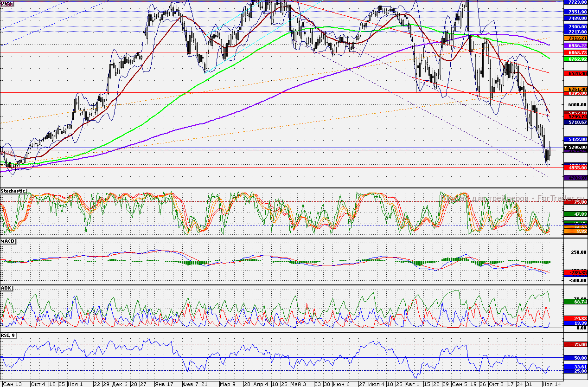The image size is (588, 387).
Task: Click the 7723.00 top price label
Action: pyautogui.click(x=575, y=3)
